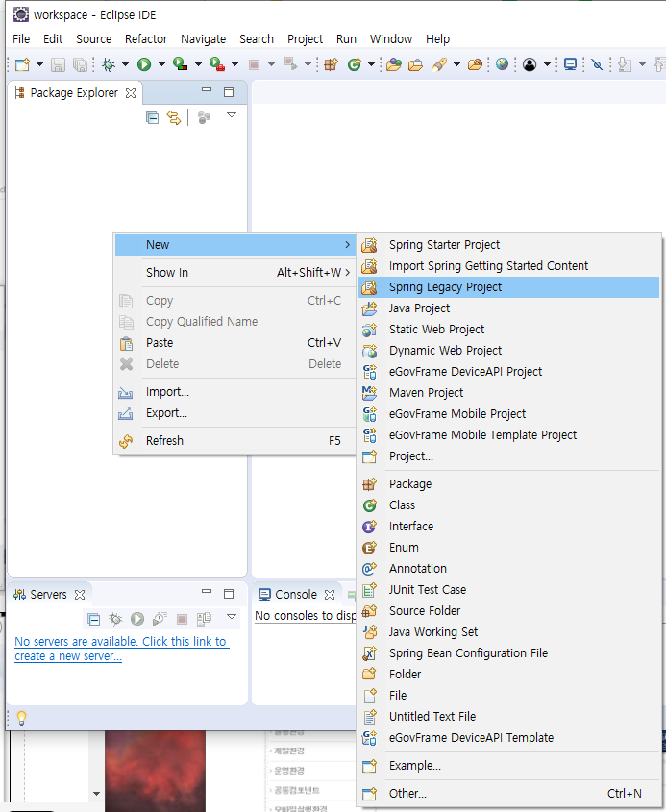
Task: Click the Run External Tools icon
Action: (217, 64)
